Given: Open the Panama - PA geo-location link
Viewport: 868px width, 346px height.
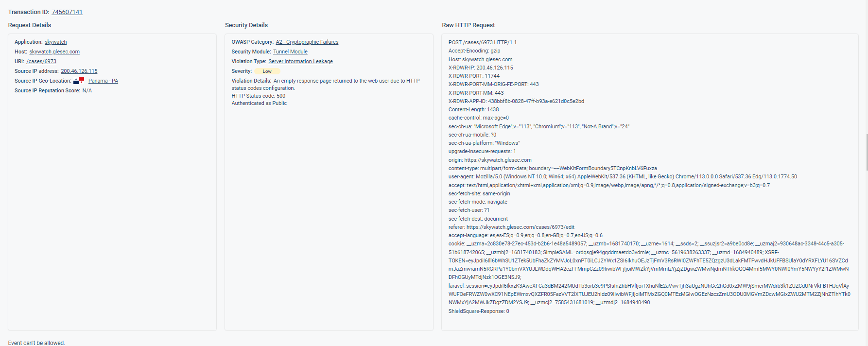Looking at the screenshot, I should [x=103, y=81].
